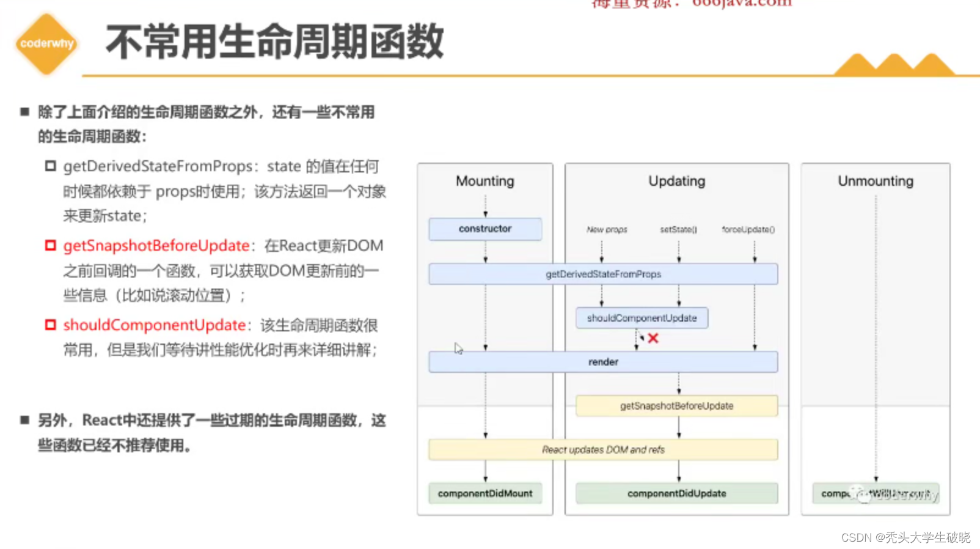Viewport: 980px width, 549px height.
Task: Click the forceUpdate() label
Action: click(748, 230)
